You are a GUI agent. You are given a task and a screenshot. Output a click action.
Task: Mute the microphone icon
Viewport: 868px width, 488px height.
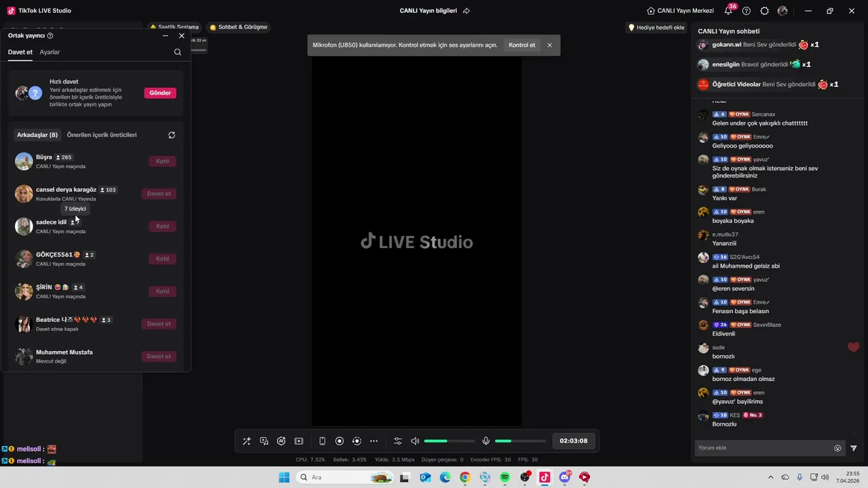click(x=486, y=441)
